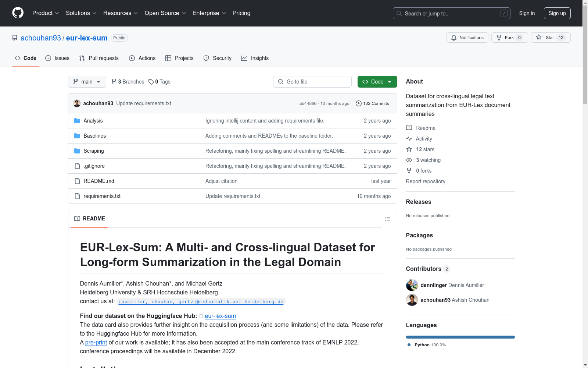
Task: Open the Contributors section heading
Action: point(428,269)
